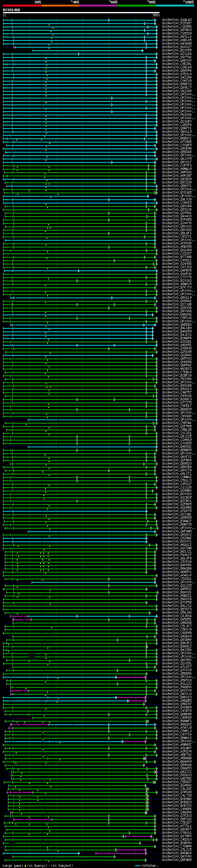Click the red ~20% identity legend bar
This screenshot has height=868, width=197.
22,6
